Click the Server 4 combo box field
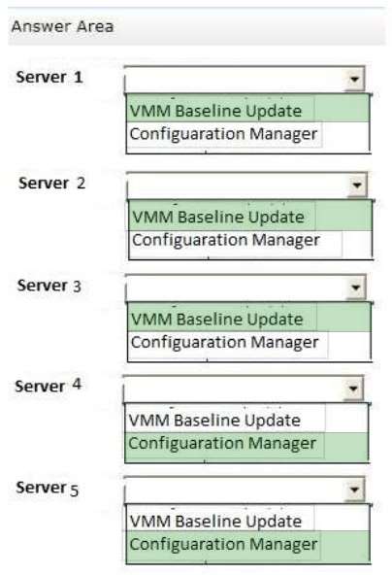This screenshot has height=575, width=392. coord(244,389)
